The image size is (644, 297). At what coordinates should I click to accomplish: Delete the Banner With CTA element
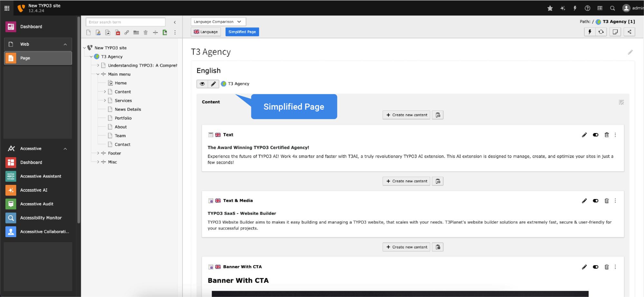click(607, 267)
